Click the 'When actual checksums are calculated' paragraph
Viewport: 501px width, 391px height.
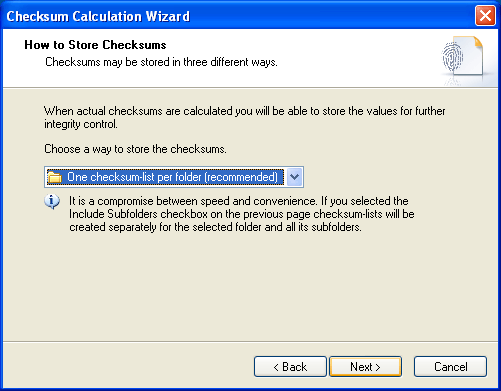point(245,111)
